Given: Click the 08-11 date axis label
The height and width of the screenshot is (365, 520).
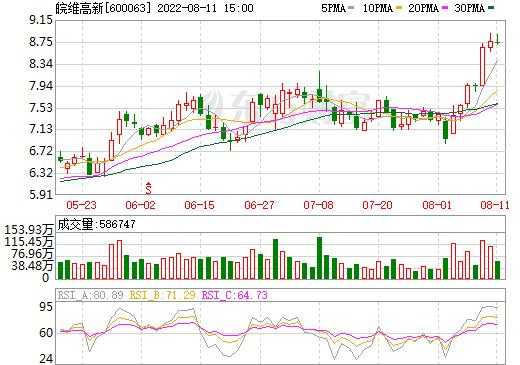Looking at the screenshot, I should 495,205.
